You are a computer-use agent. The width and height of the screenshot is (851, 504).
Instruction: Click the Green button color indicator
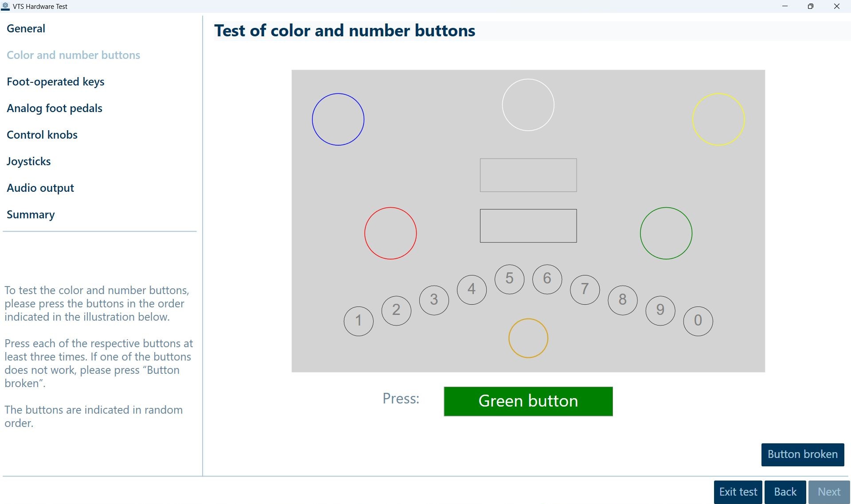coord(528,401)
